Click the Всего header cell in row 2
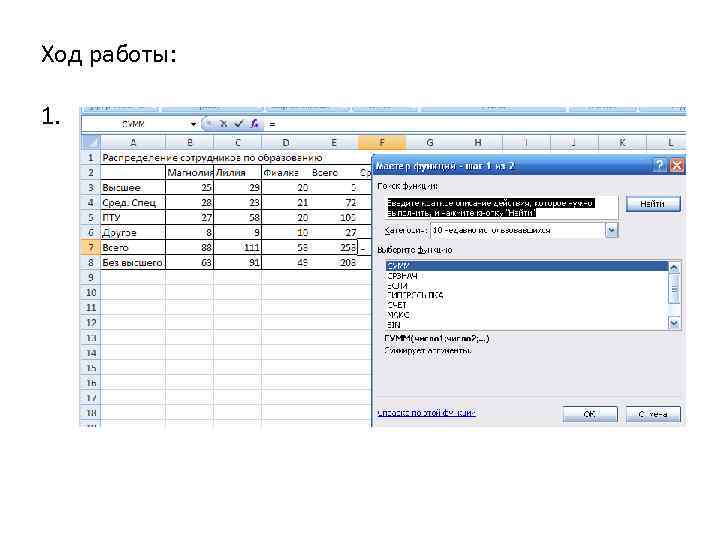 coord(334,173)
